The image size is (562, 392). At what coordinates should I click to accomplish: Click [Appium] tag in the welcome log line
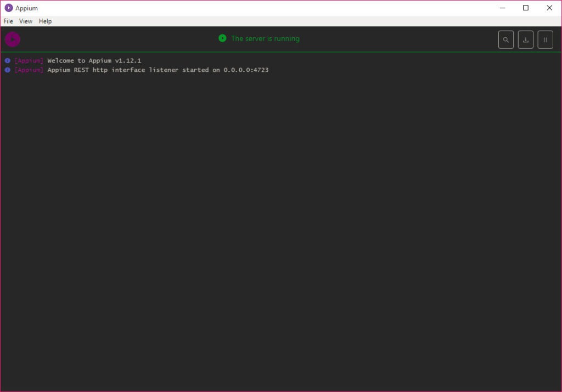point(29,60)
